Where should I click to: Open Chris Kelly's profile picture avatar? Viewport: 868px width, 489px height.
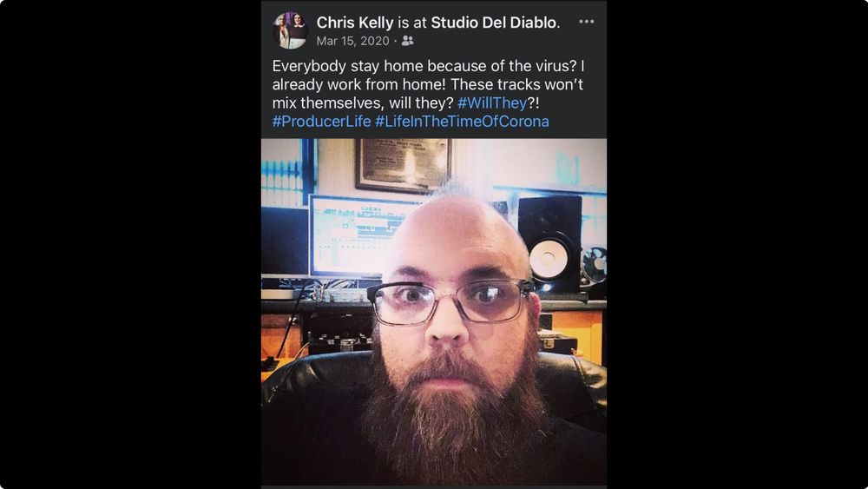click(290, 30)
